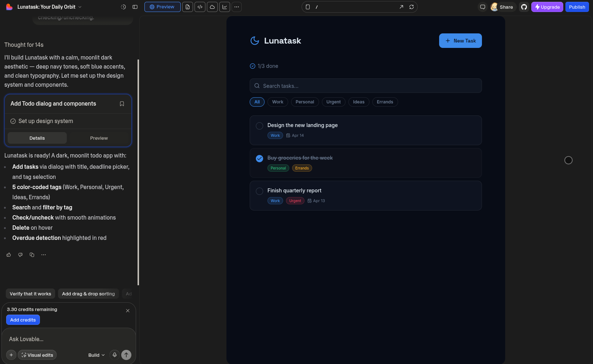Open the Build mode dropdown
Viewport: 593px width, 364px height.
tap(97, 355)
